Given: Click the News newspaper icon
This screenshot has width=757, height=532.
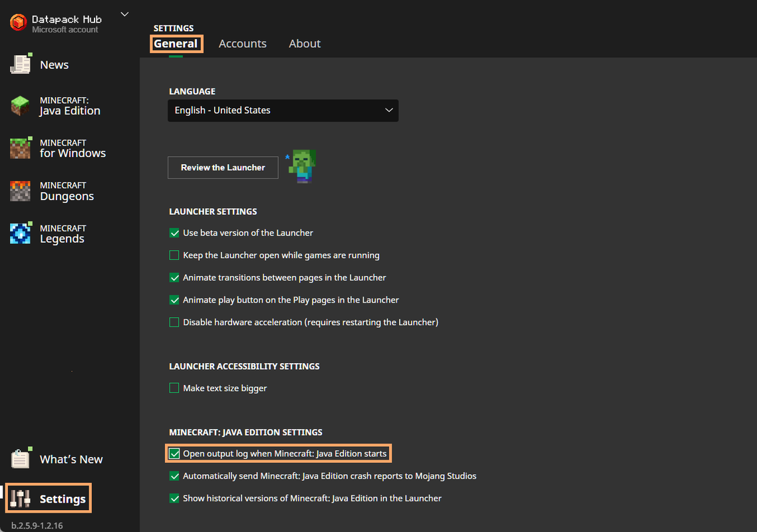Looking at the screenshot, I should [x=21, y=64].
